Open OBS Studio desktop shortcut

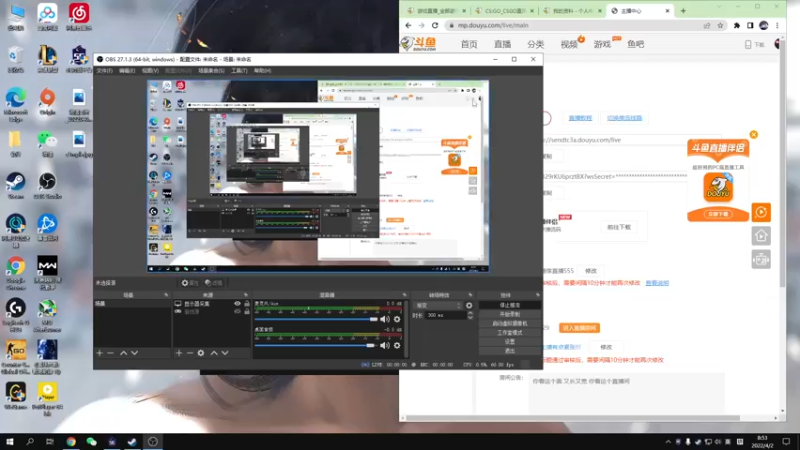pyautogui.click(x=47, y=186)
